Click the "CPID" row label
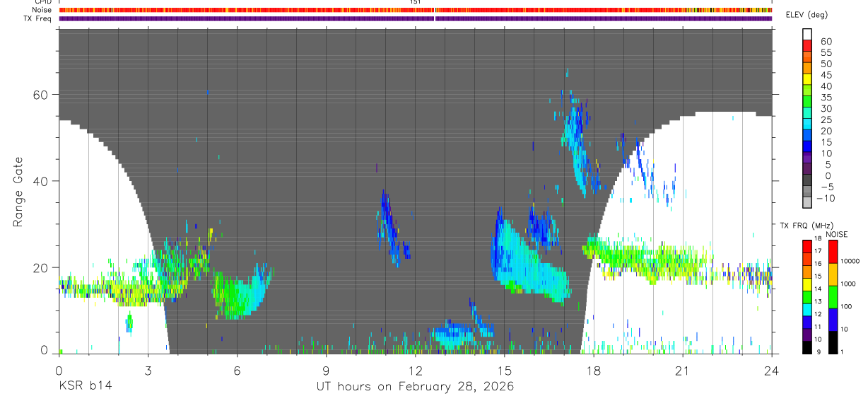This screenshot has width=868, height=401. coord(43,2)
